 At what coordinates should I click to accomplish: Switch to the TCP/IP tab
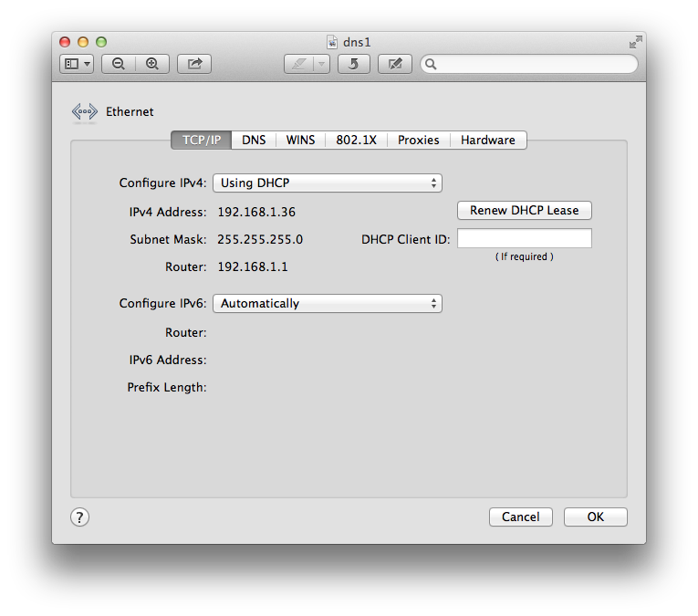(202, 140)
